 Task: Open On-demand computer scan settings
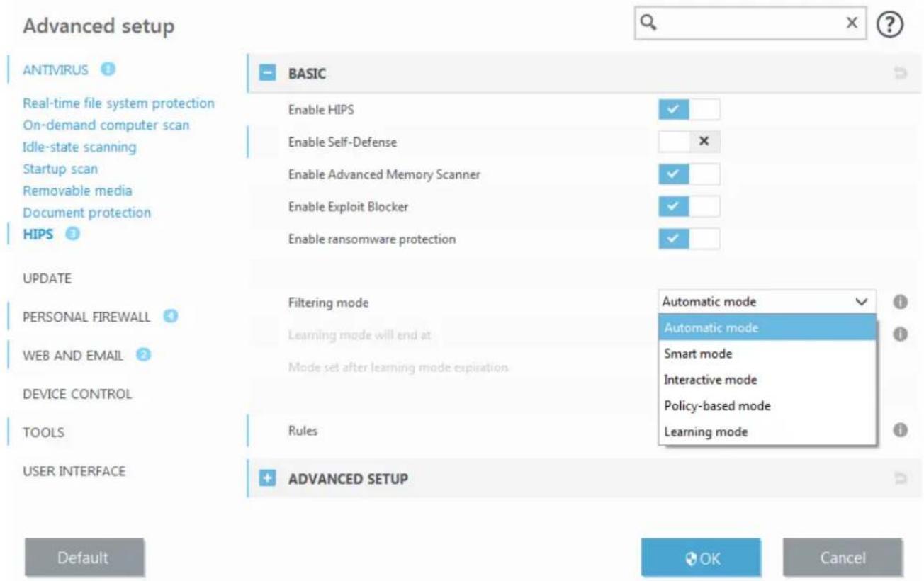click(x=106, y=125)
